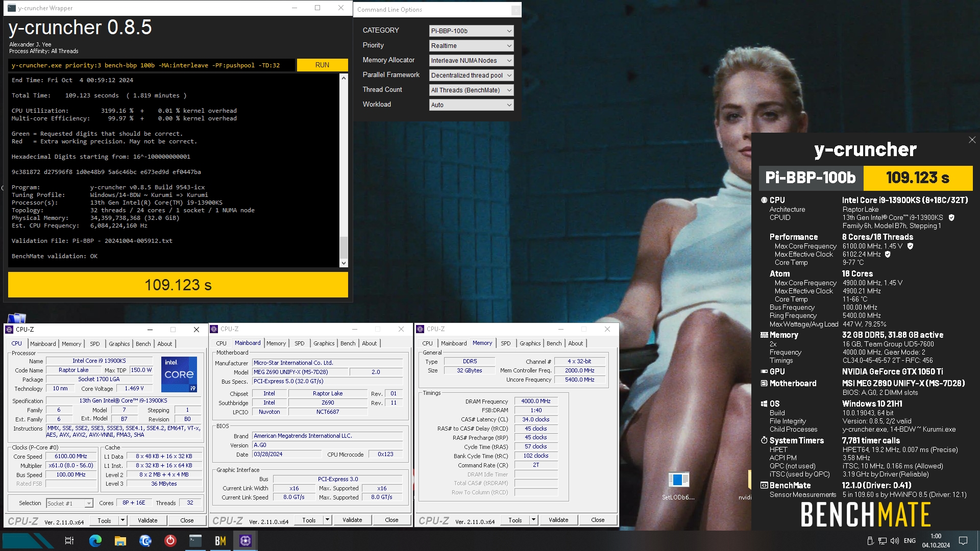Viewport: 980px width, 551px height.
Task: Click the scroll-up arrow of the y-cruncher output console
Action: point(344,78)
